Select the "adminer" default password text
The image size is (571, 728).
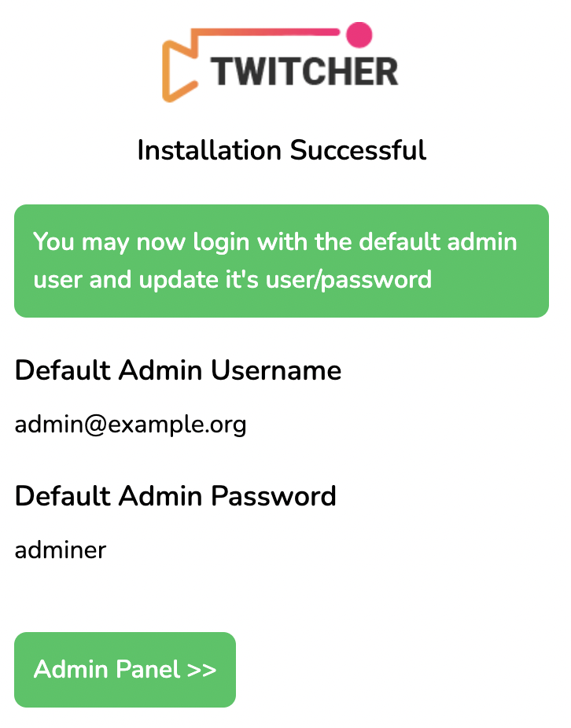pyautogui.click(x=61, y=550)
